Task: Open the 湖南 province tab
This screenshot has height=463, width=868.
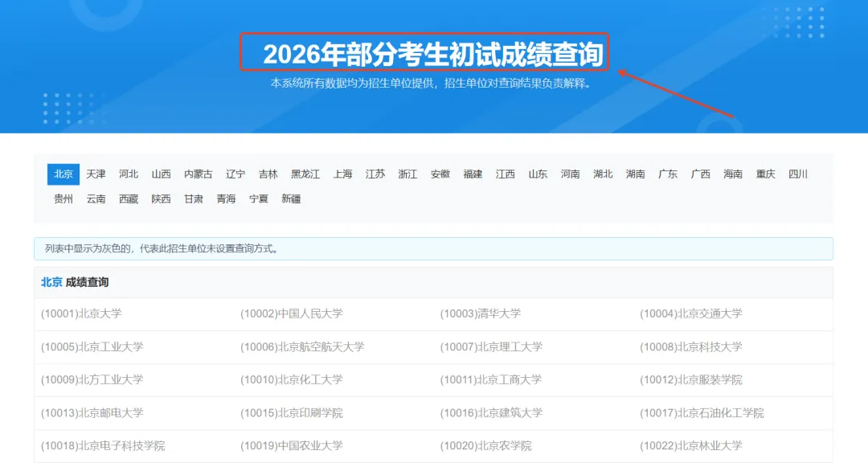Action: pyautogui.click(x=636, y=174)
